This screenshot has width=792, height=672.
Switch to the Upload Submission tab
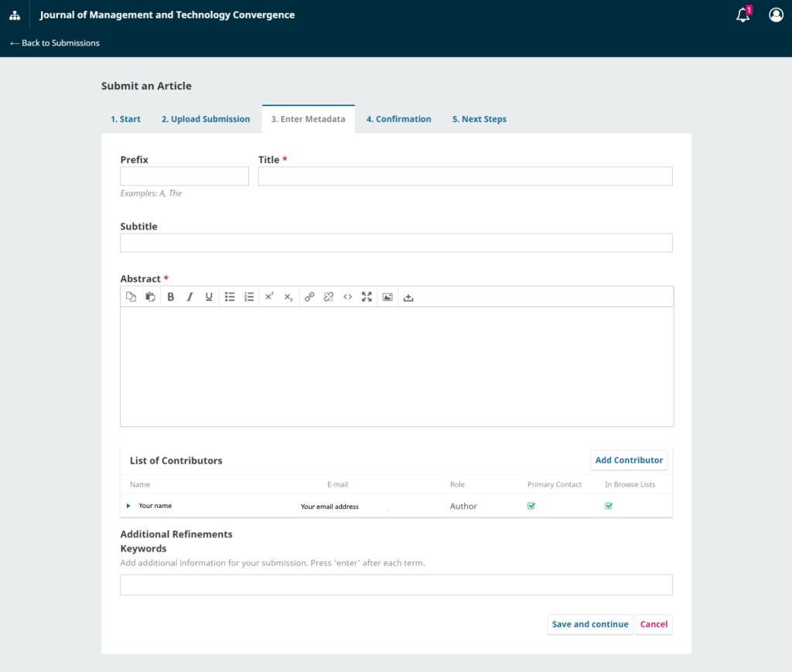[x=206, y=119]
